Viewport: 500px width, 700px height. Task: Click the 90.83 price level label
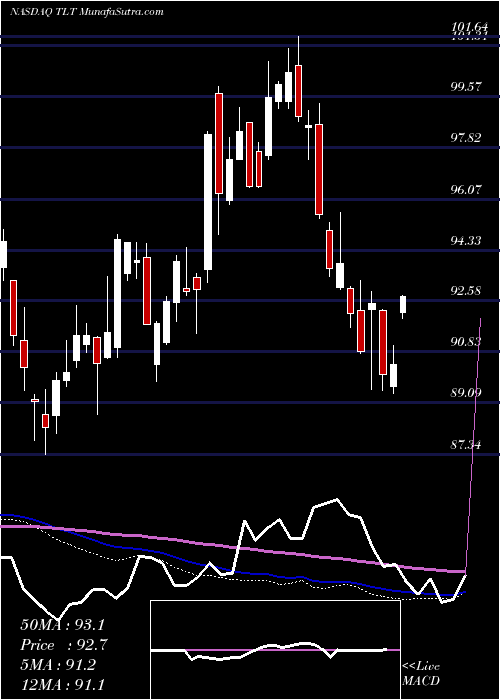pyautogui.click(x=466, y=342)
